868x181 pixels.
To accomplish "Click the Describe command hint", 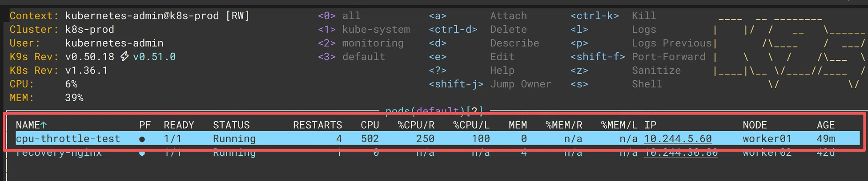I will [514, 43].
